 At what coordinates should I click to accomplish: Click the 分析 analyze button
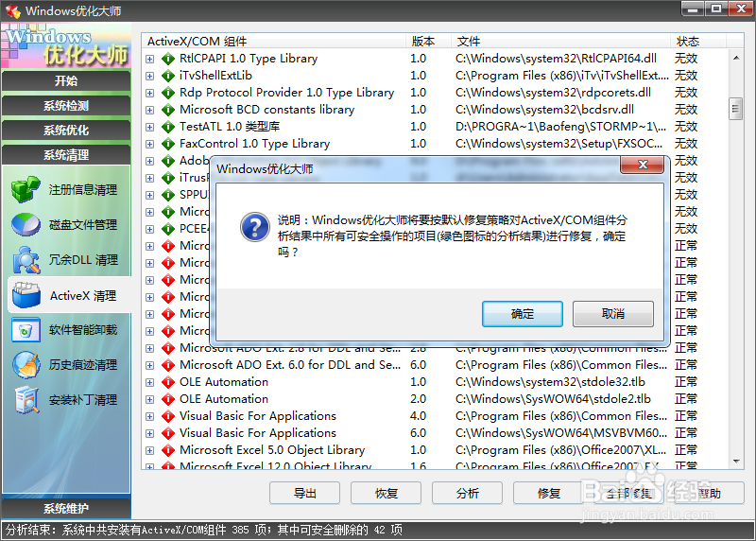click(467, 493)
